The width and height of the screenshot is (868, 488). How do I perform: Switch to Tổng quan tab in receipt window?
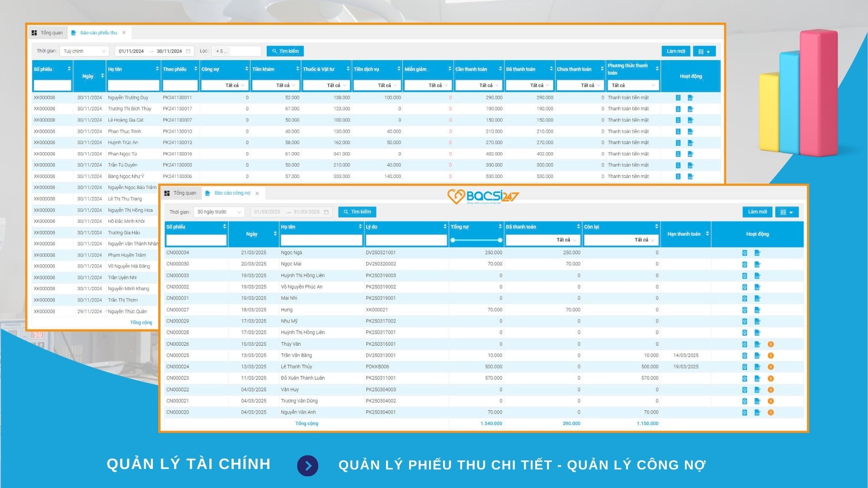click(x=47, y=33)
